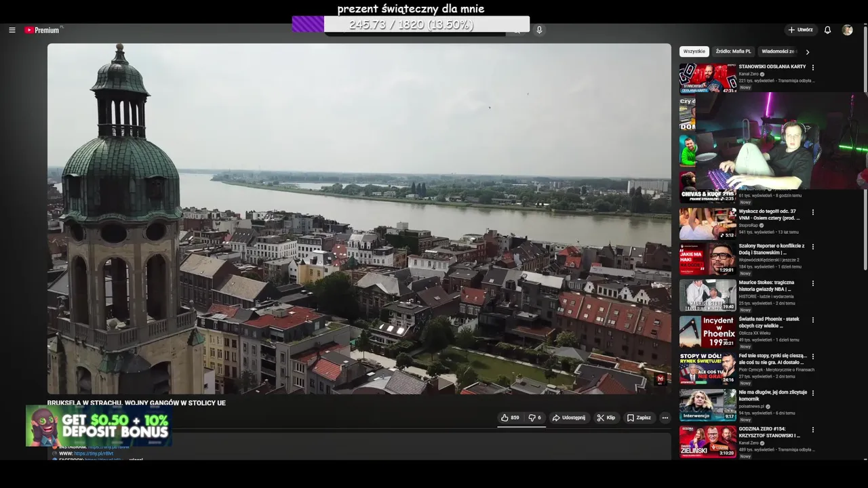This screenshot has width=868, height=488.
Task: Open Szalony Reporter video thumbnail
Action: tap(707, 259)
